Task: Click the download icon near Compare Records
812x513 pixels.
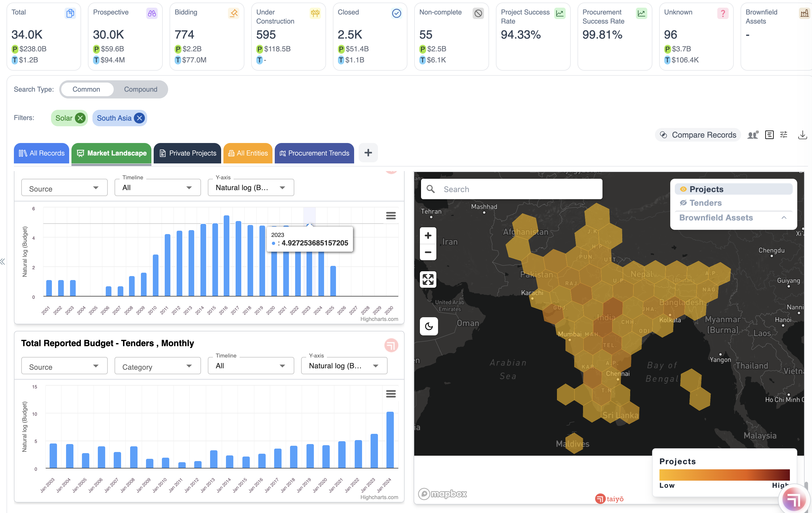Action: coord(802,135)
